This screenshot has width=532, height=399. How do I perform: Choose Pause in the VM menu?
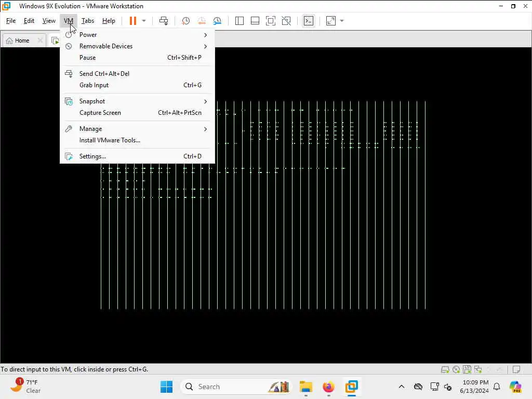tap(137, 58)
